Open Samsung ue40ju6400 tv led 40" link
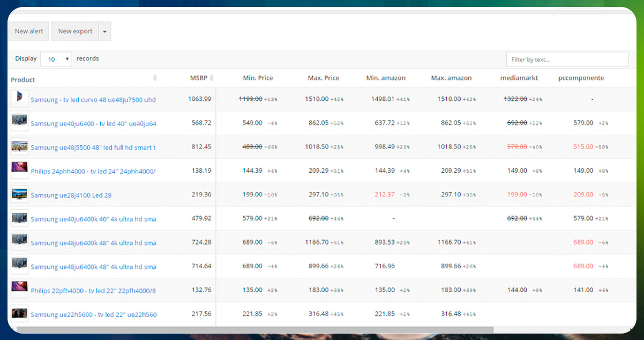 (x=93, y=124)
